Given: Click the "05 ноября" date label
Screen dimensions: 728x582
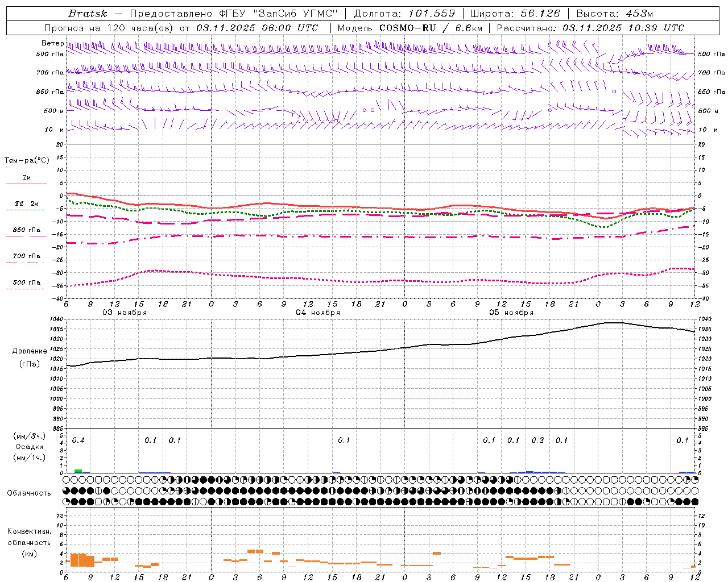Looking at the screenshot, I should click(511, 313).
